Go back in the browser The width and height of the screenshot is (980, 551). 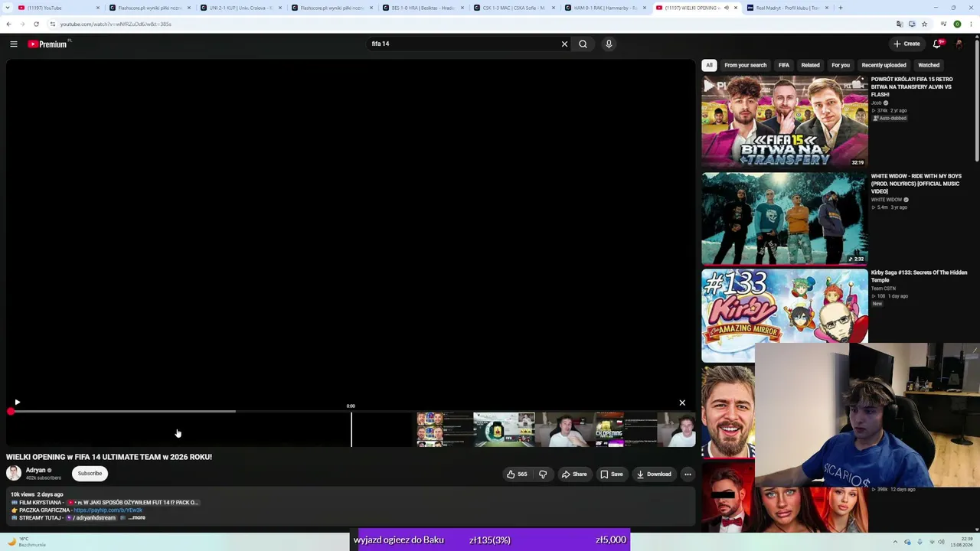coord(8,24)
